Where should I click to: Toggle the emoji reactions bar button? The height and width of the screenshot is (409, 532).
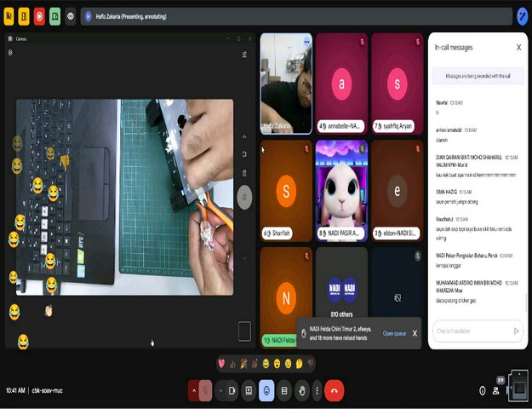click(x=266, y=390)
